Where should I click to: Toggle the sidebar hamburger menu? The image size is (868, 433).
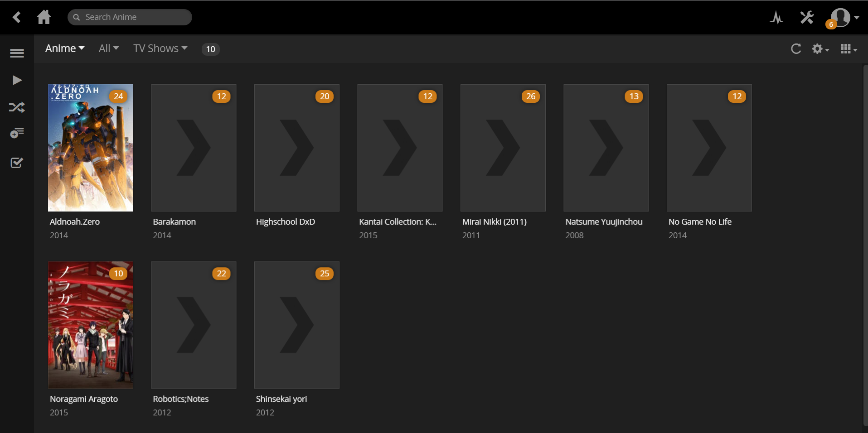coord(17,53)
